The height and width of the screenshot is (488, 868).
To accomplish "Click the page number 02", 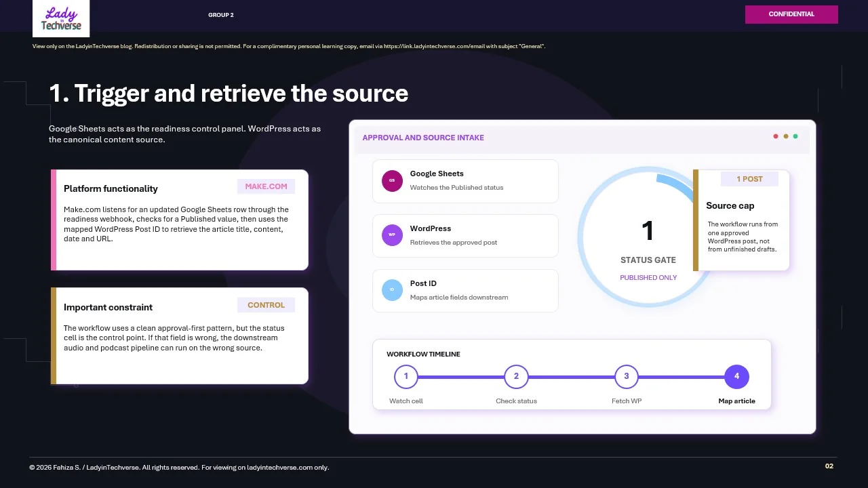I will (x=829, y=466).
